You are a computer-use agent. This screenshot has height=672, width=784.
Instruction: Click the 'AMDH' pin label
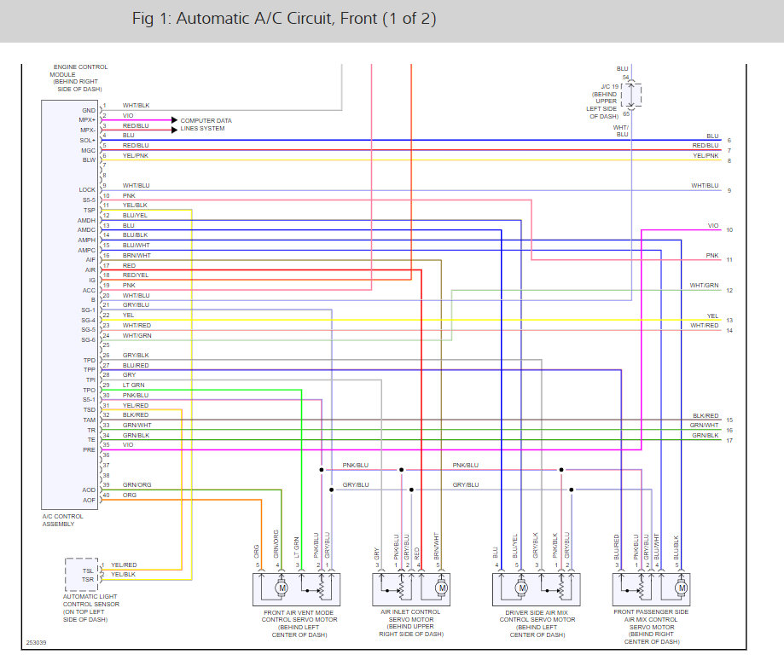tap(86, 221)
